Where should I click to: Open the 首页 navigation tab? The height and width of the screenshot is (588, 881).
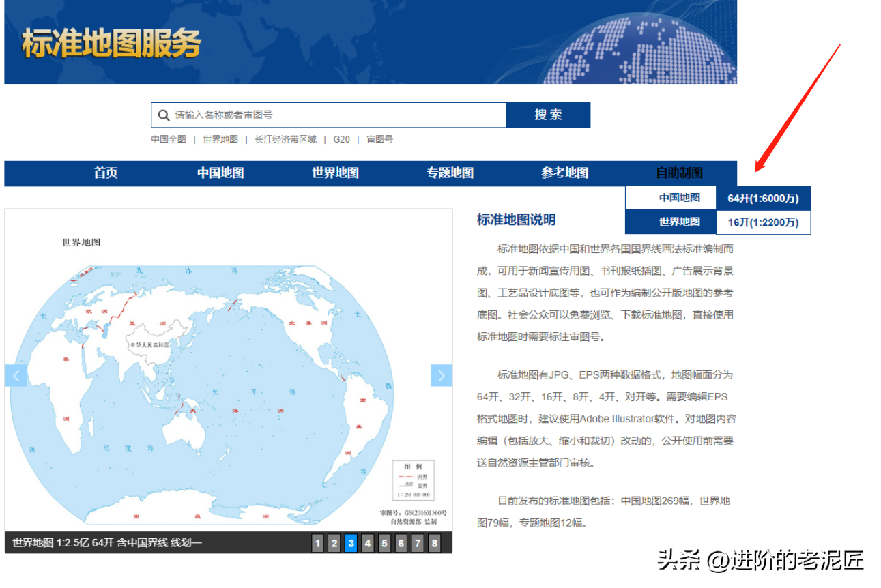tap(106, 173)
